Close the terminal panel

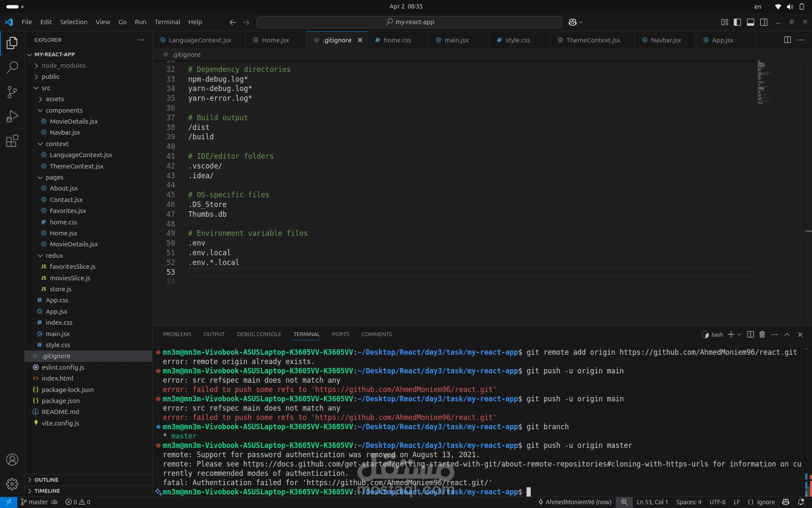click(x=800, y=334)
